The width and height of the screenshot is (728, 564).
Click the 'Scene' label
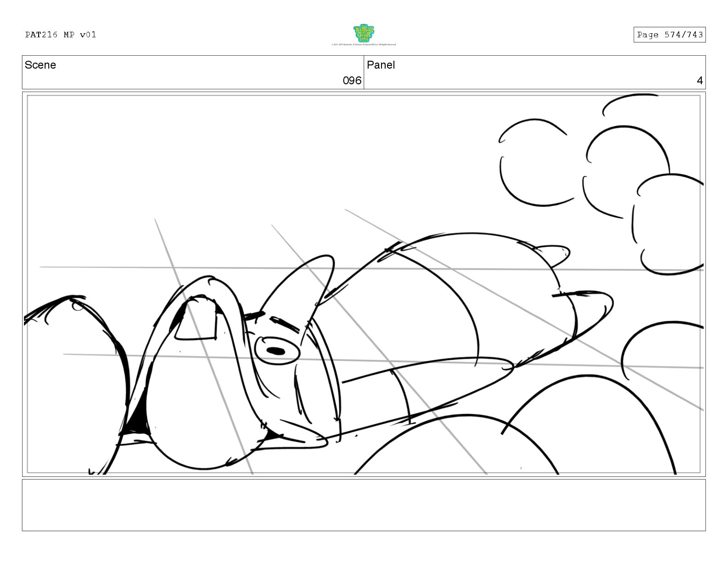pos(40,65)
